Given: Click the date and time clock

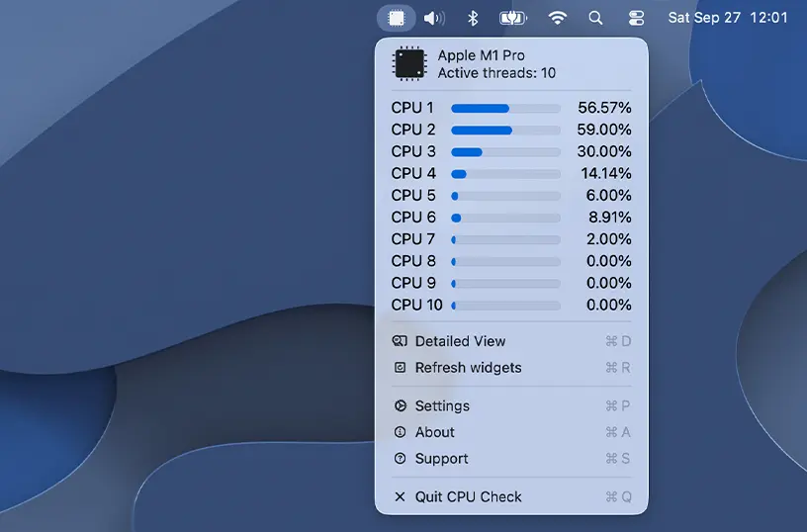Looking at the screenshot, I should click(728, 18).
